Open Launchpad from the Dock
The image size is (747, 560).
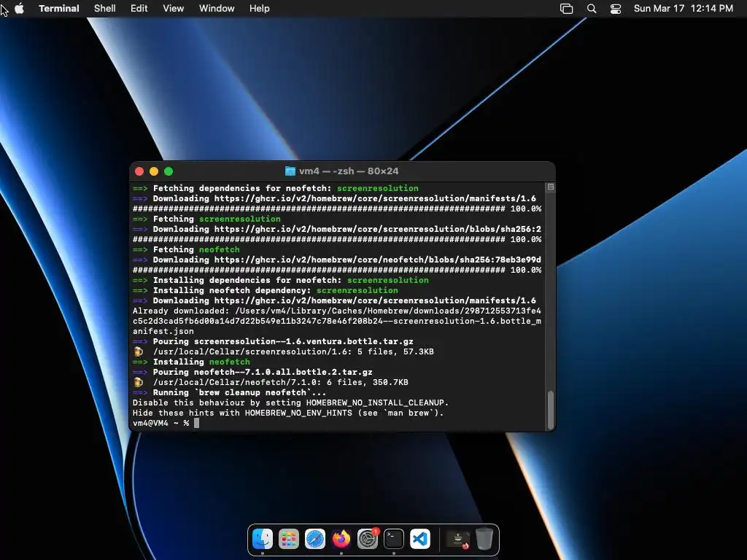[289, 539]
